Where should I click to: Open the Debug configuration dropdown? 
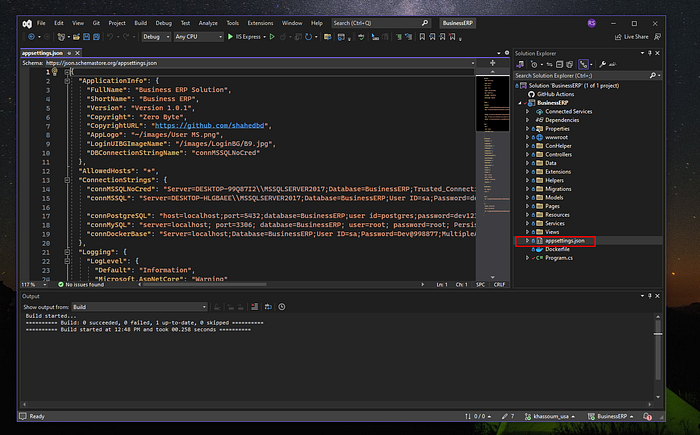[155, 36]
